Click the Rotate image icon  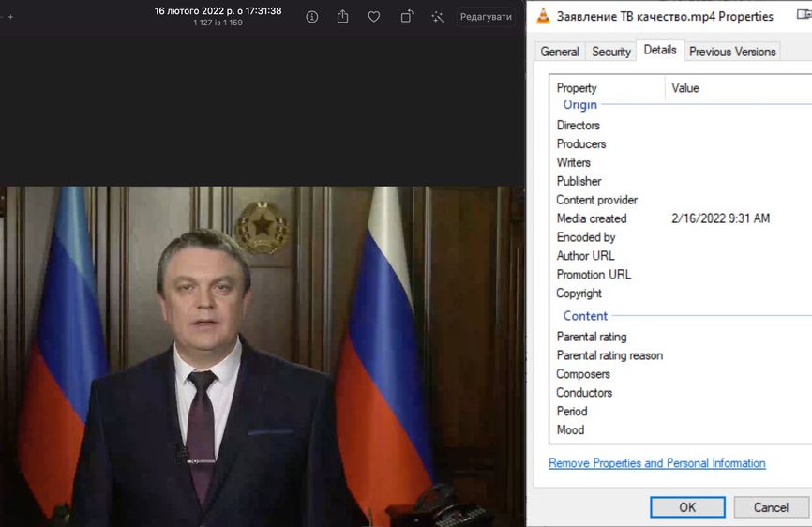tap(407, 17)
